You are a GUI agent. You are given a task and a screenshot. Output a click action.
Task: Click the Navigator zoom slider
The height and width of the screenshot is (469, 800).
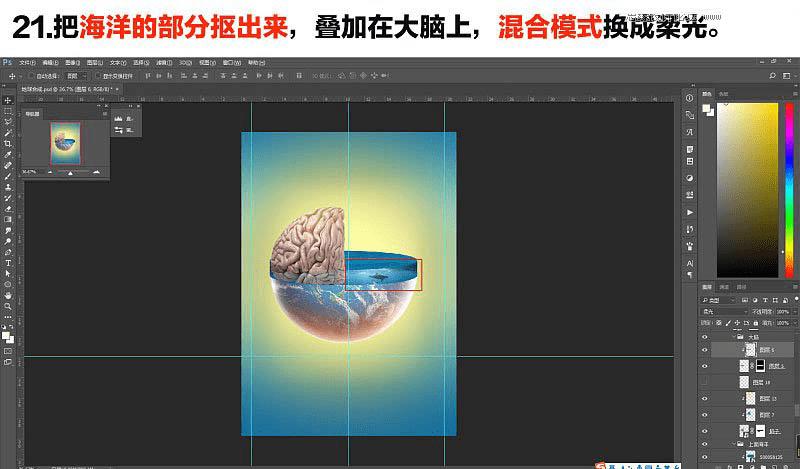72,172
